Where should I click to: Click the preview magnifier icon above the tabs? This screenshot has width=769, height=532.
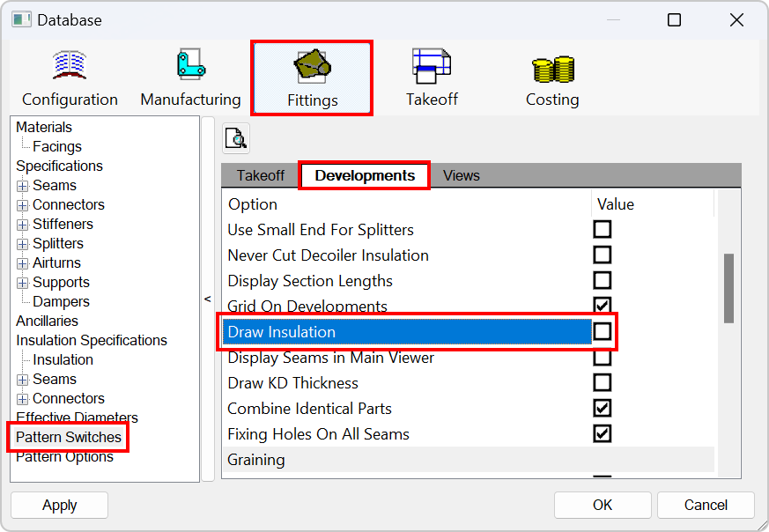coord(235,137)
